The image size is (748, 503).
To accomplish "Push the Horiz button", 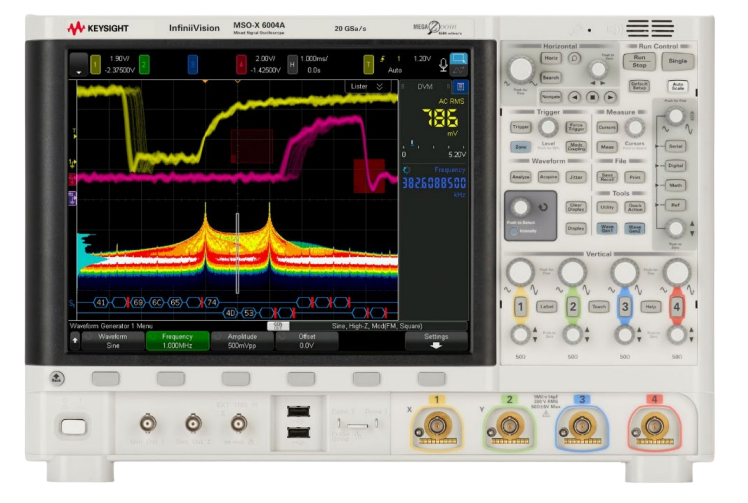I will tap(551, 58).
